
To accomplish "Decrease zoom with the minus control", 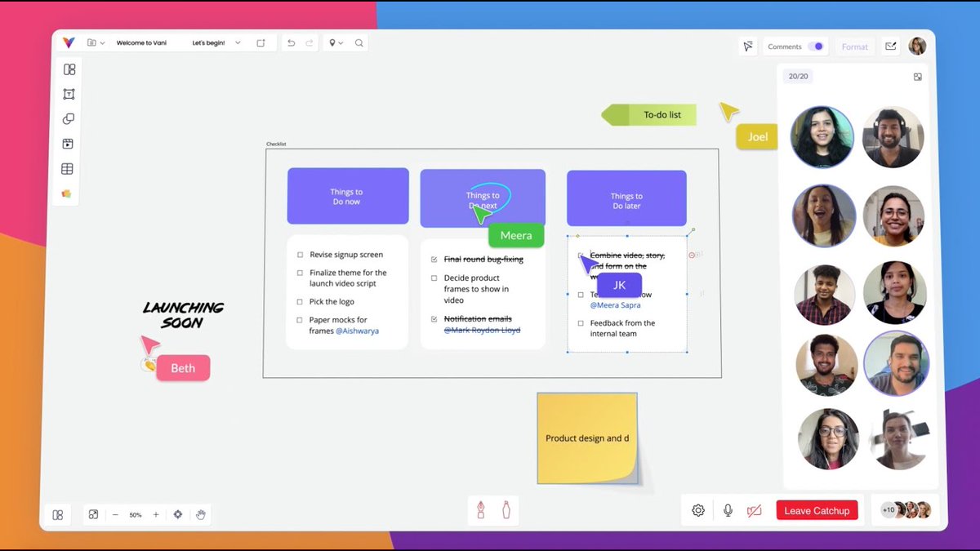I will tap(115, 514).
